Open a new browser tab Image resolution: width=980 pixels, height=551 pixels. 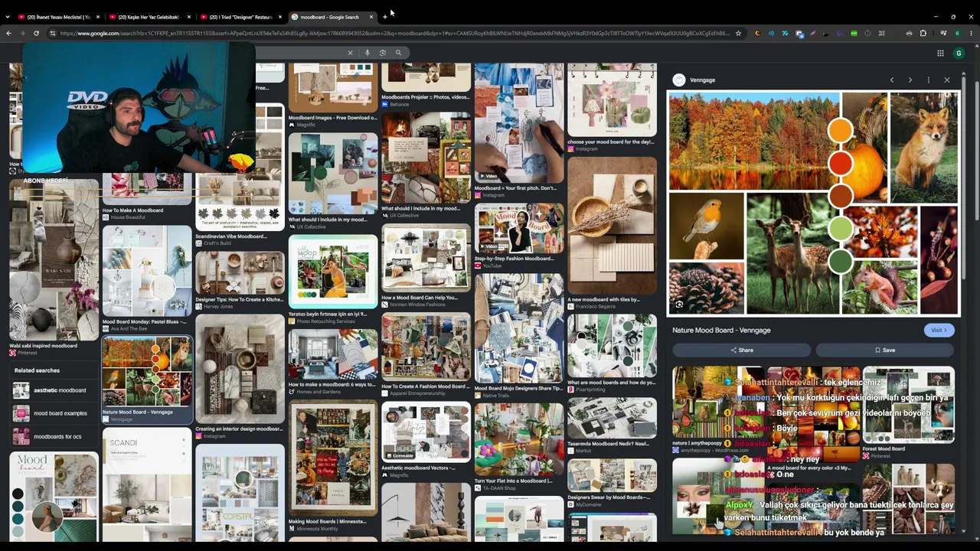tap(384, 17)
